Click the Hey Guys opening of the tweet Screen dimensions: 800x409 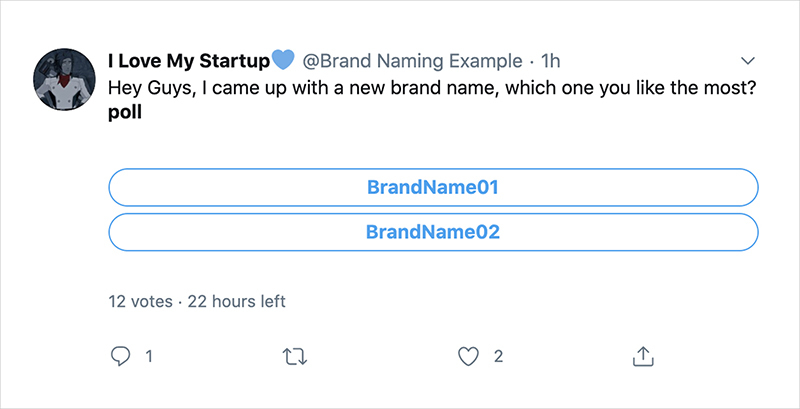coord(152,89)
